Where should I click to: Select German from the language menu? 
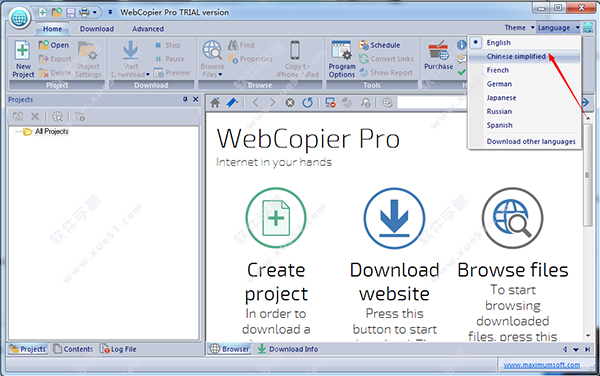[x=524, y=84]
